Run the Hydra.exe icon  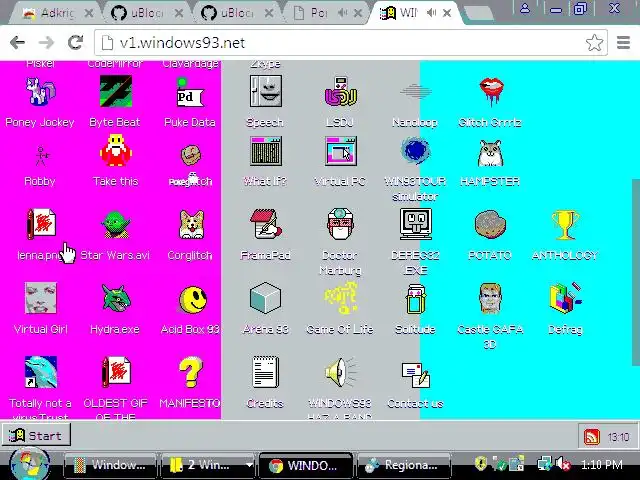pos(116,299)
